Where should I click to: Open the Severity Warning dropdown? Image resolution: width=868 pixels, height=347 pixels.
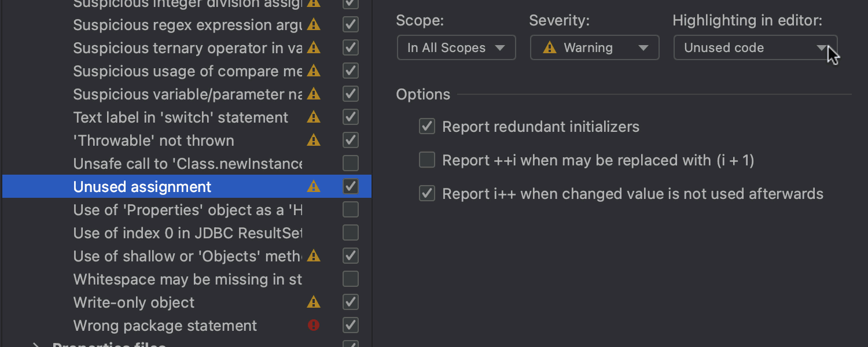click(x=594, y=48)
